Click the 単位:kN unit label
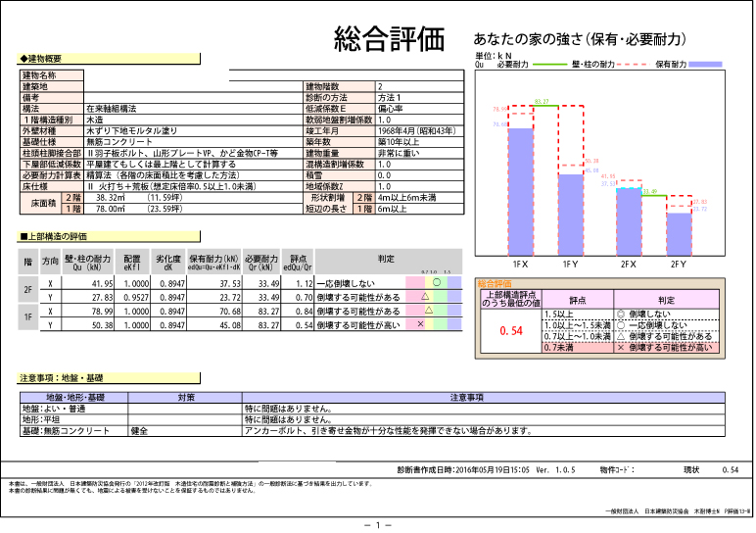This screenshot has height=533, width=756. pos(494,56)
